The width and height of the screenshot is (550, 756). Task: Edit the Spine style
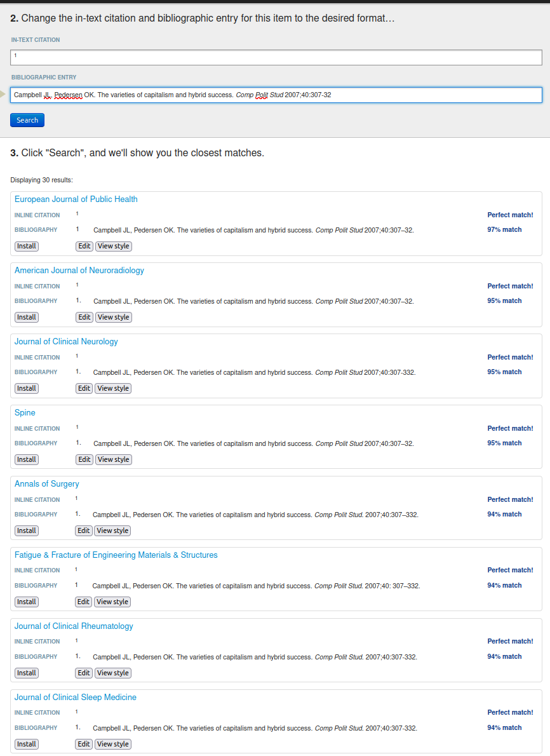pyautogui.click(x=84, y=459)
